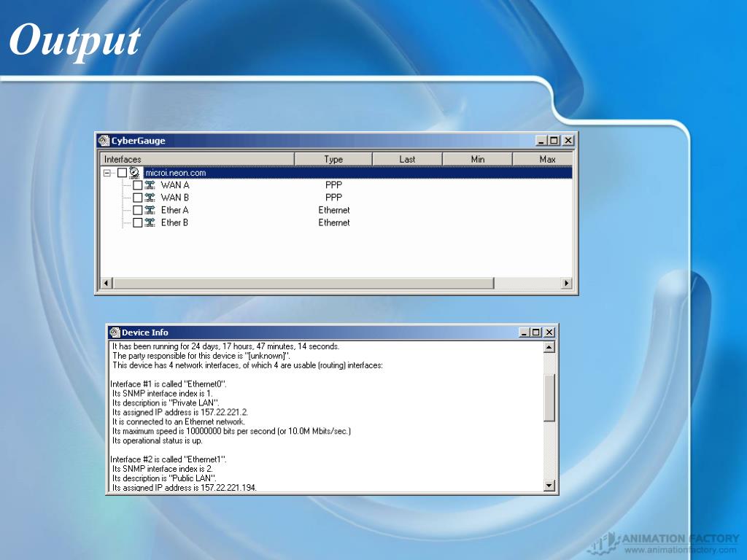
Task: Click the CyberGauge title bar app icon
Action: point(104,141)
